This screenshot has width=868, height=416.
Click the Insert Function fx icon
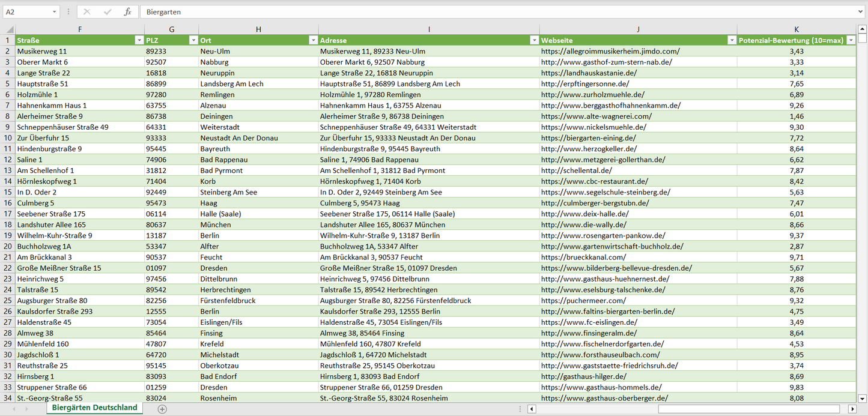(127, 12)
